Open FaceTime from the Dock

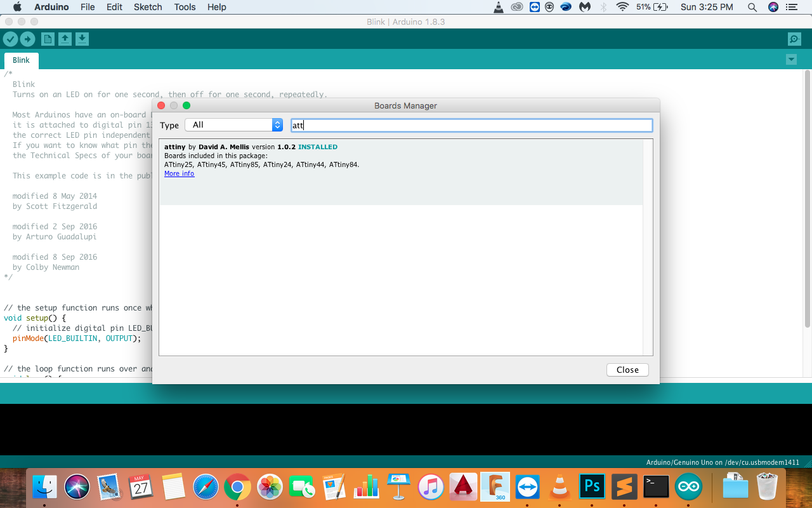(302, 488)
